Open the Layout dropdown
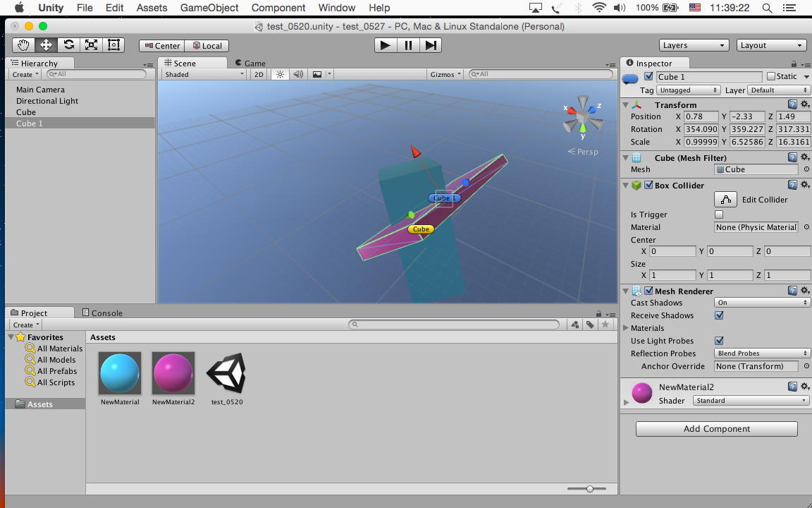Screen dimensions: 812x508 coord(771,45)
